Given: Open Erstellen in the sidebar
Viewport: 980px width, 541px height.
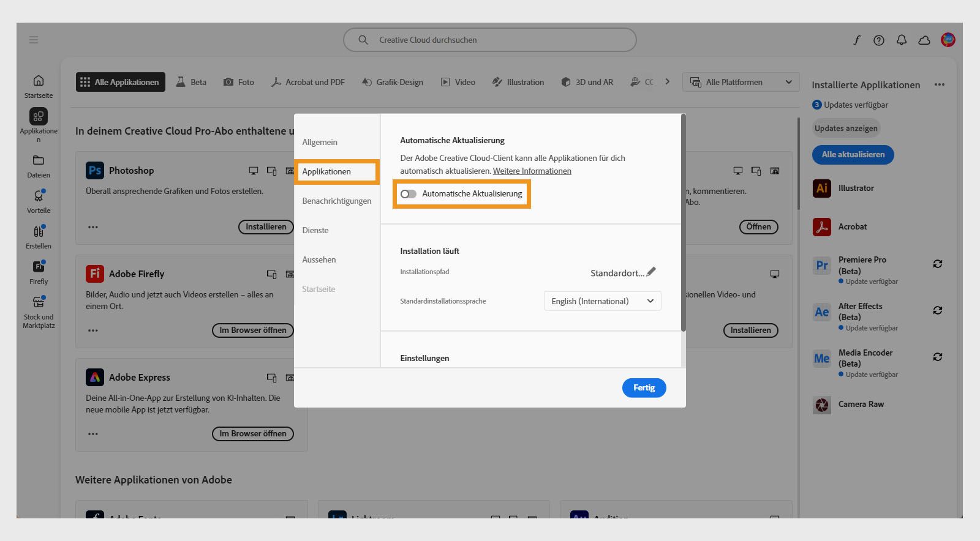Looking at the screenshot, I should pyautogui.click(x=39, y=237).
